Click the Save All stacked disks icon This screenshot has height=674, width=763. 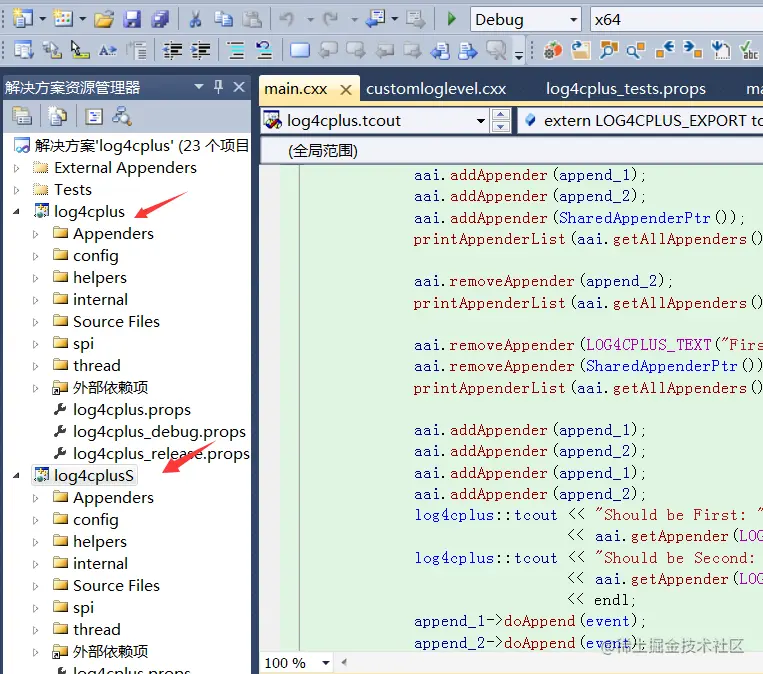pyautogui.click(x=160, y=19)
